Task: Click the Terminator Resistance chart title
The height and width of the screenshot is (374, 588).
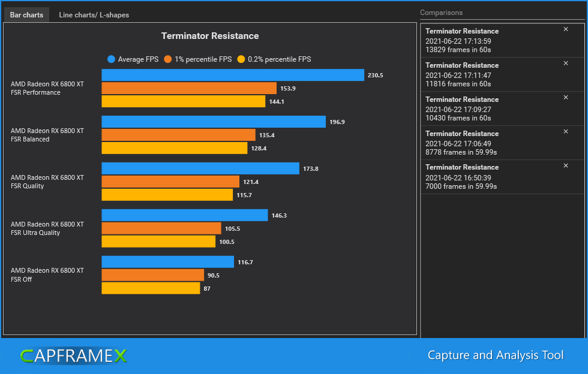Action: (210, 36)
